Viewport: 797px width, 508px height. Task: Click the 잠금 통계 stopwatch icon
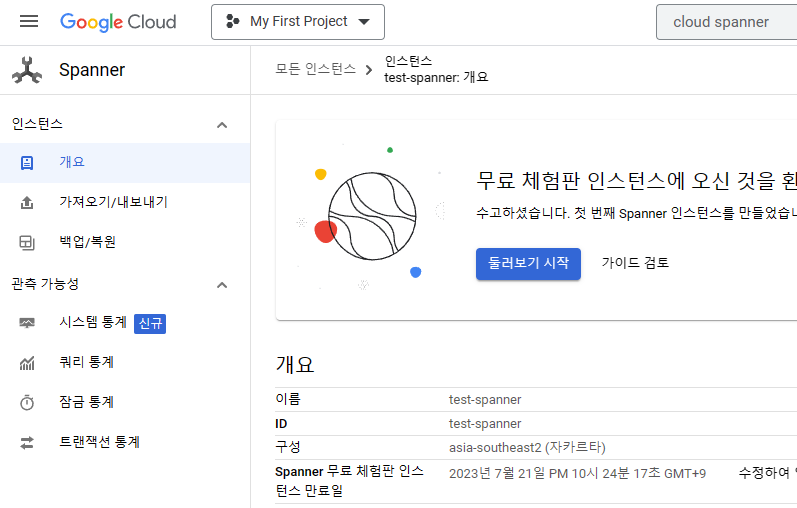click(27, 402)
